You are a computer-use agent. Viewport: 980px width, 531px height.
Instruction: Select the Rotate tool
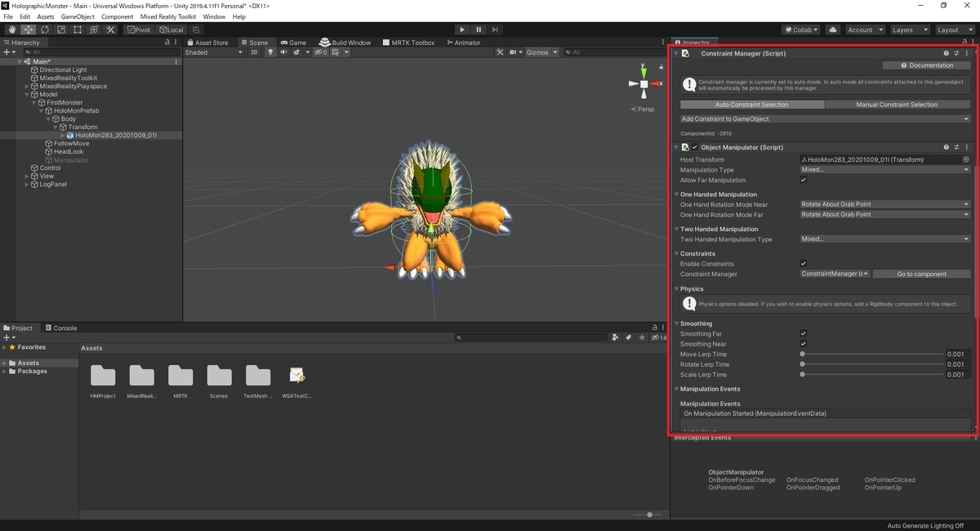click(44, 29)
